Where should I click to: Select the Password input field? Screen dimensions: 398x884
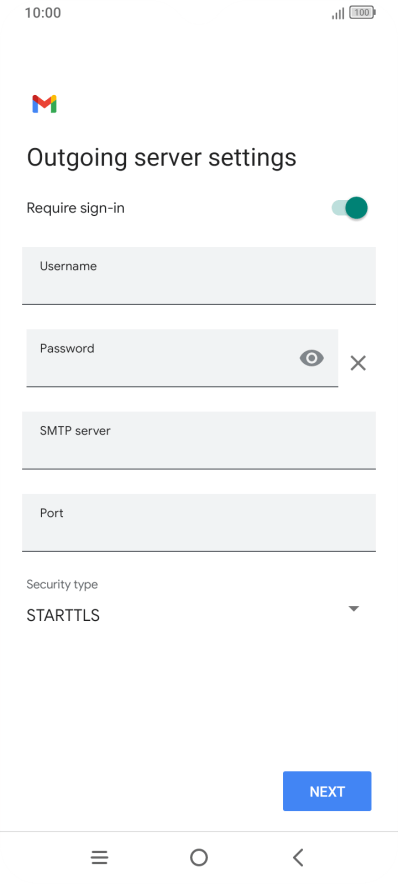click(182, 358)
